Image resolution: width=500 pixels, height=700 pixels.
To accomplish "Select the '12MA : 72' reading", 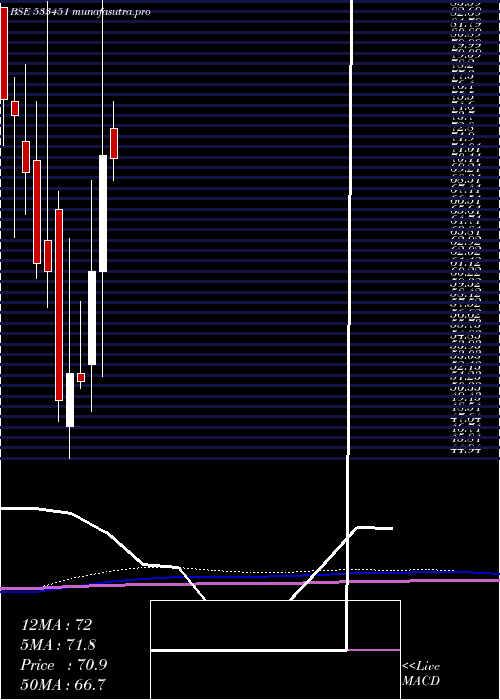I will click(x=56, y=625).
